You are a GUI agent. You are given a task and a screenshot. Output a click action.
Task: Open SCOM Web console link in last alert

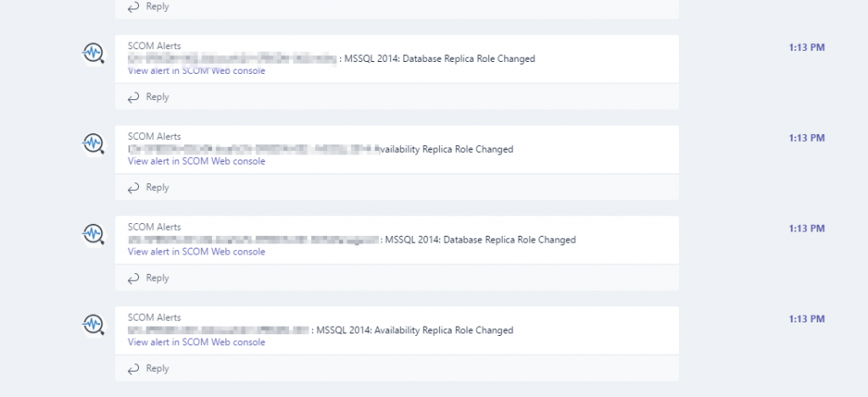pos(197,342)
